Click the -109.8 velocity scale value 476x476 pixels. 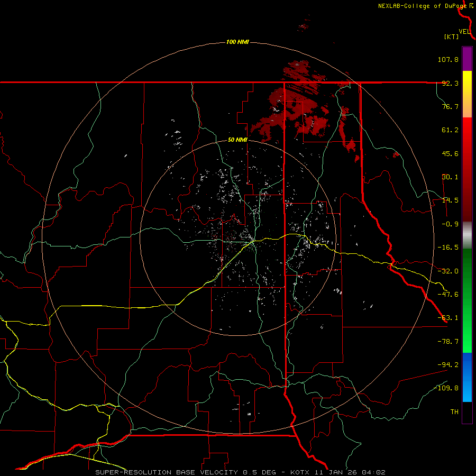pos(446,388)
